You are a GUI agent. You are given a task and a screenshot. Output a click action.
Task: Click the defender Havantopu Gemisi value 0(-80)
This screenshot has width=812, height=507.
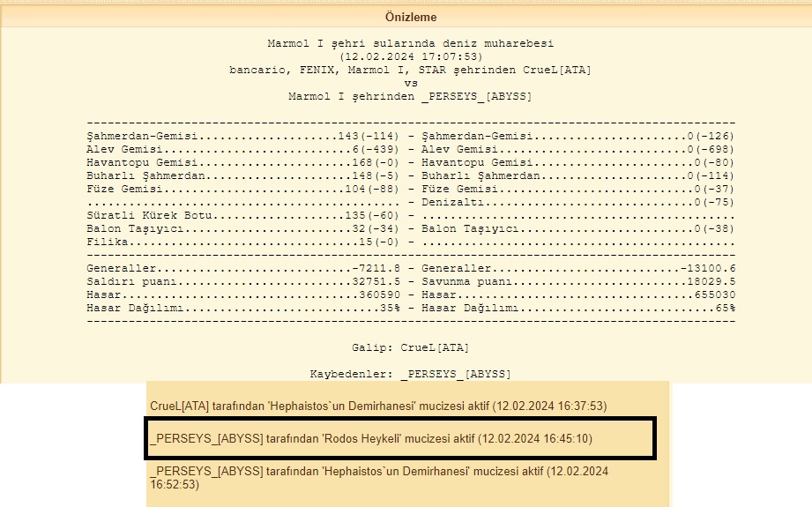pyautogui.click(x=715, y=162)
